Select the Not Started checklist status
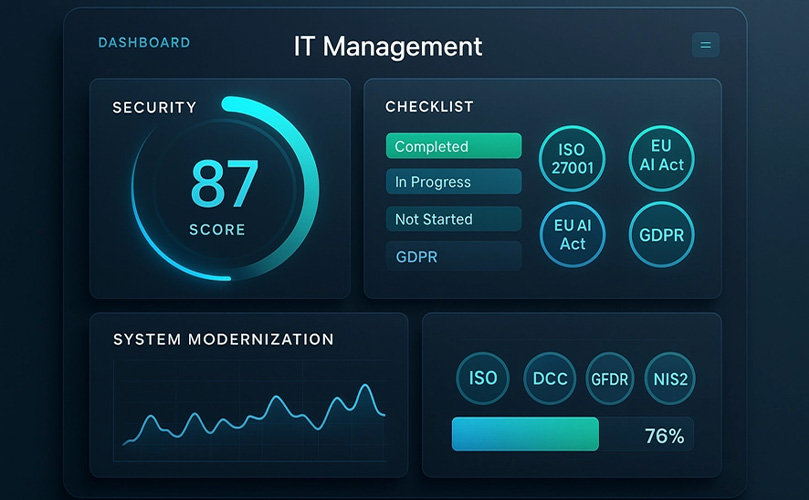The width and height of the screenshot is (809, 500). pos(454,219)
